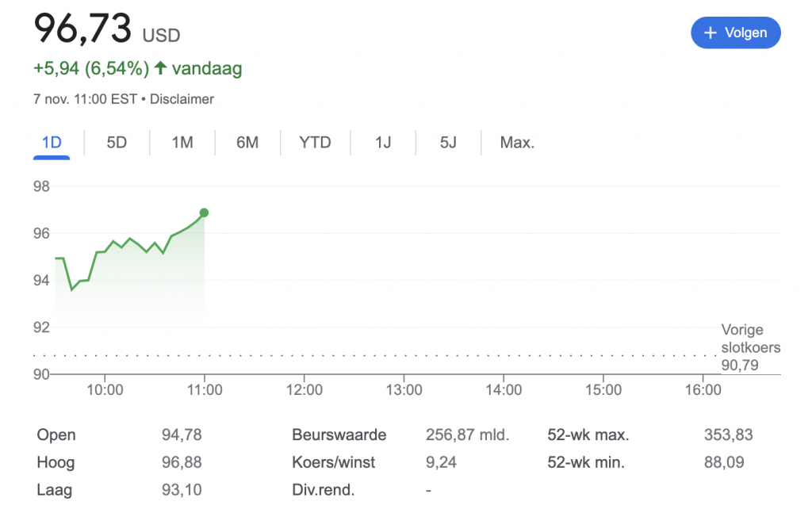Select the Koers/winst value 9,24

441,462
